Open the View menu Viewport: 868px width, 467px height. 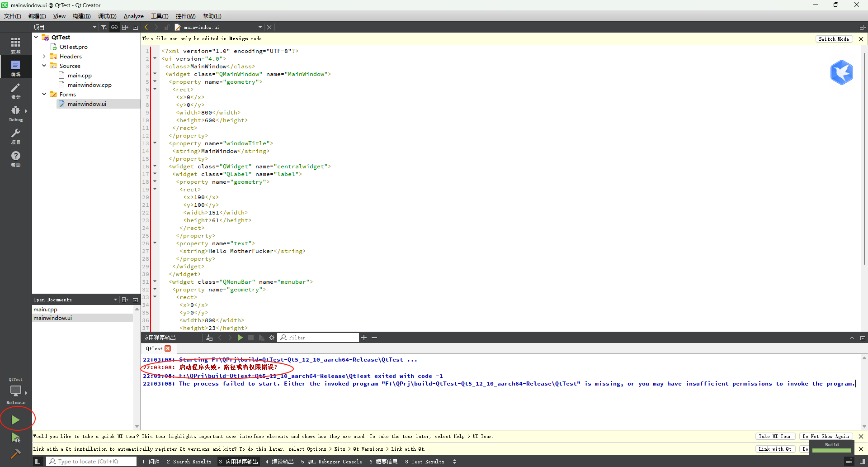[x=59, y=16]
